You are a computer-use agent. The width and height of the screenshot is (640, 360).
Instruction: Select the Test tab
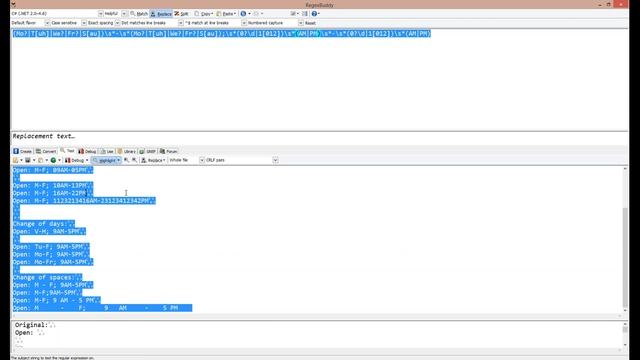[67, 151]
